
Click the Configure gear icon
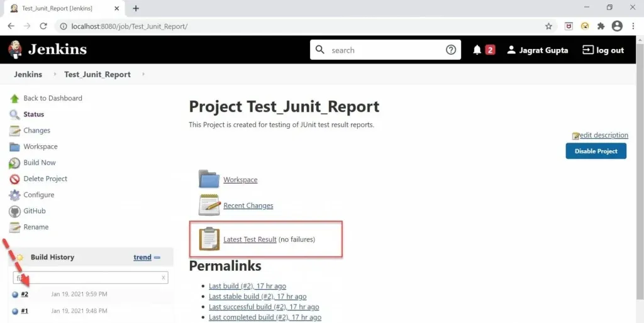[x=14, y=195]
